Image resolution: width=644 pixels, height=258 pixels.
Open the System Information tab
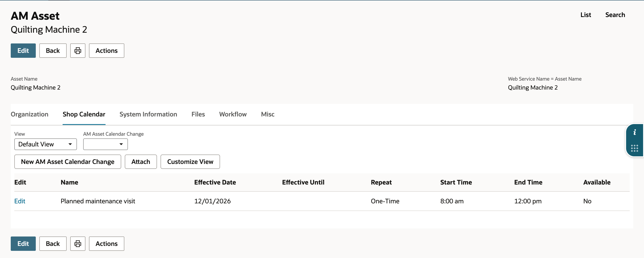(x=148, y=114)
